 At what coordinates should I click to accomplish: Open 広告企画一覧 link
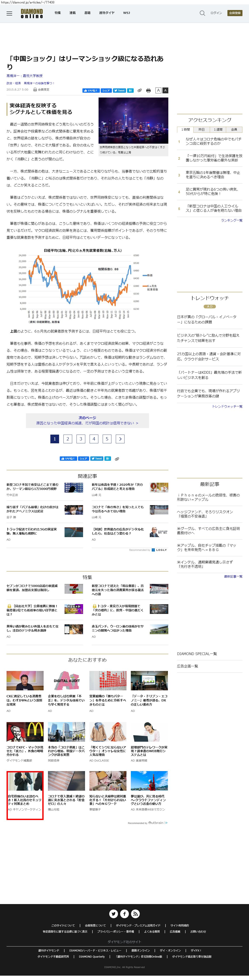tap(187, 666)
